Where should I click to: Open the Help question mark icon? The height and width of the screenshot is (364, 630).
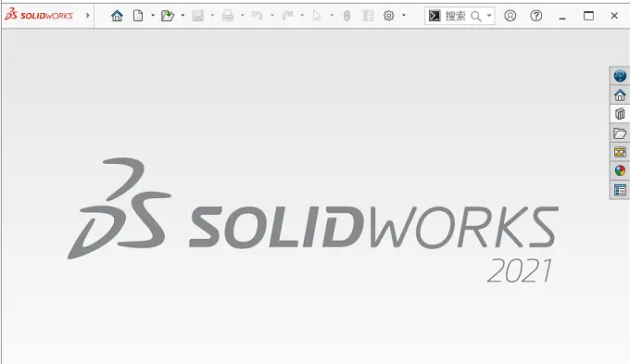[536, 16]
